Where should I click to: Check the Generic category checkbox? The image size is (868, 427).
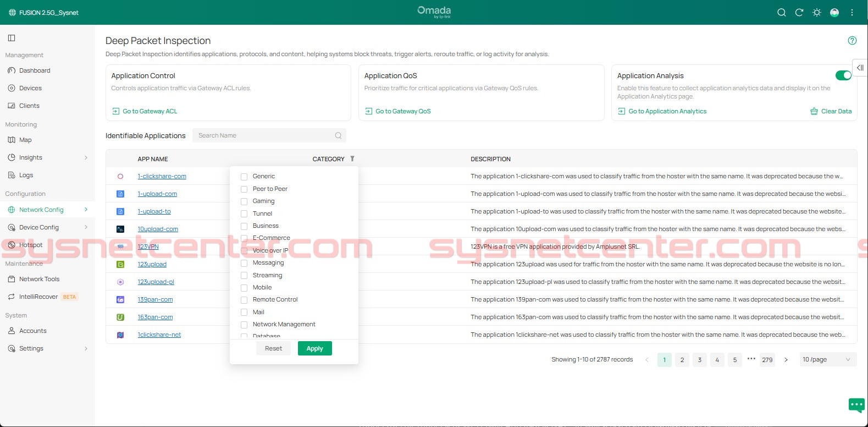pos(244,177)
